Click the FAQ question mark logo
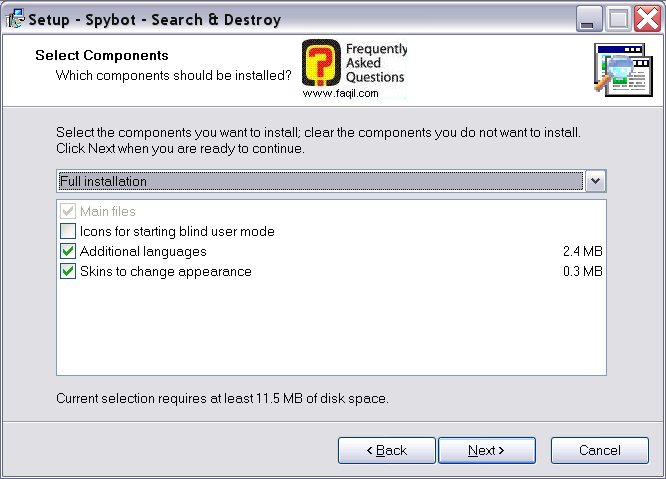Screen dimensions: 666x479 click(321, 63)
